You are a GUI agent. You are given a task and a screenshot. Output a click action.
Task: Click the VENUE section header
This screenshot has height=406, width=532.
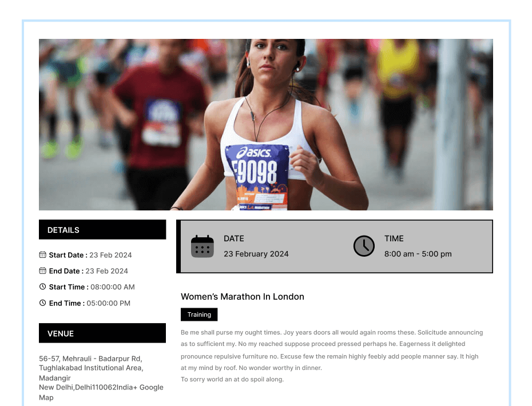click(x=102, y=333)
